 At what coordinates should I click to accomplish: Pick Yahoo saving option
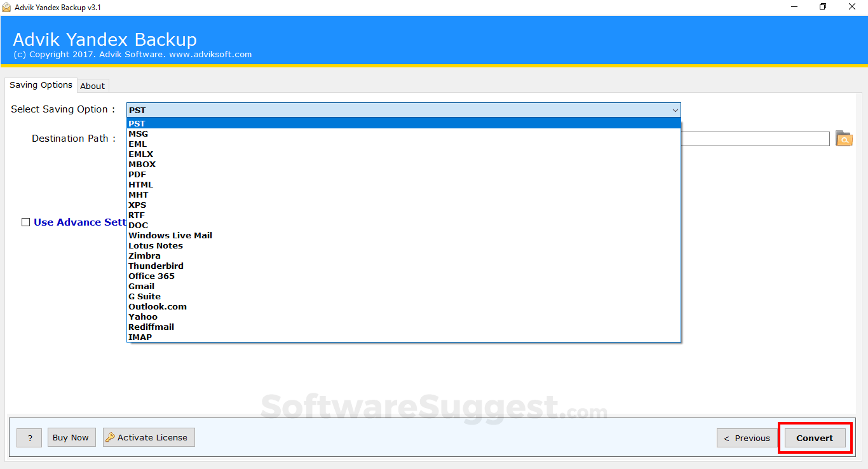coord(403,316)
